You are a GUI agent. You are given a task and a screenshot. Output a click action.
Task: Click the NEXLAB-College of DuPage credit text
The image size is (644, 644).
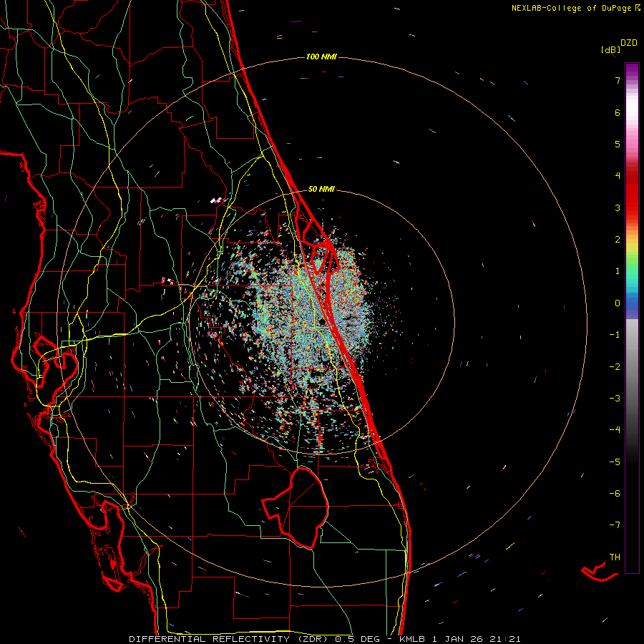(x=575, y=8)
